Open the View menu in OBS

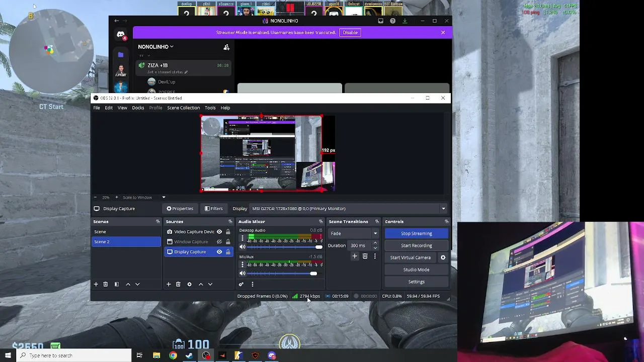(x=122, y=108)
